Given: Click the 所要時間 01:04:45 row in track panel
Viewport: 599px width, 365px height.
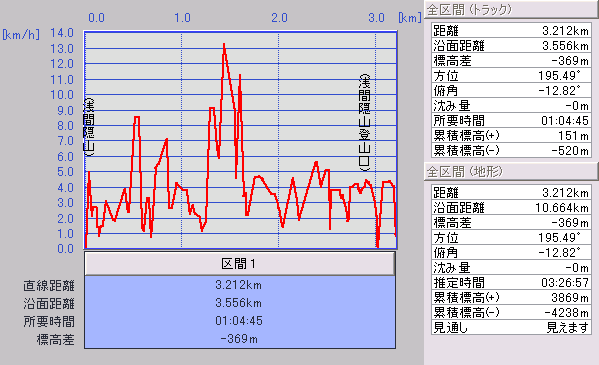Looking at the screenshot, I should click(x=511, y=120).
